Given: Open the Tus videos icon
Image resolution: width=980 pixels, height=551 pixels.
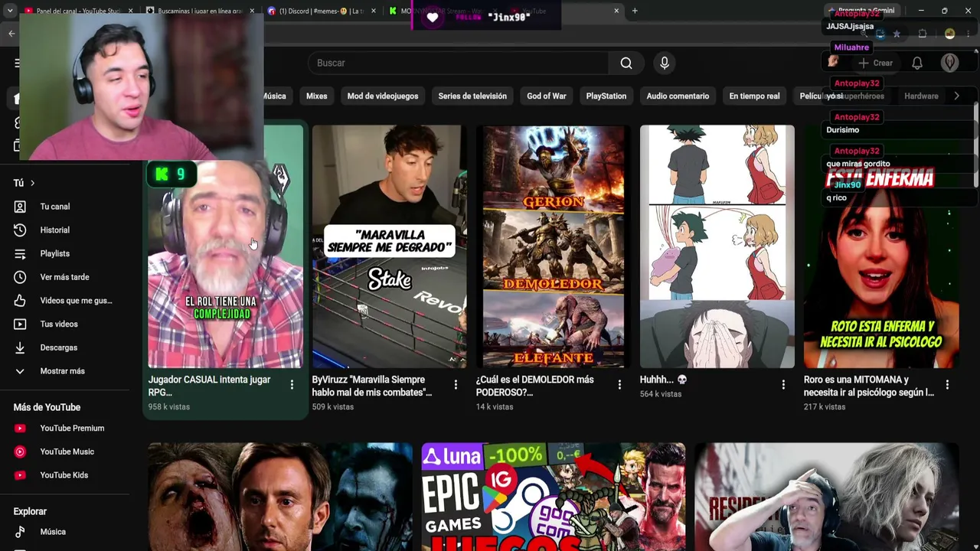Looking at the screenshot, I should pos(20,324).
